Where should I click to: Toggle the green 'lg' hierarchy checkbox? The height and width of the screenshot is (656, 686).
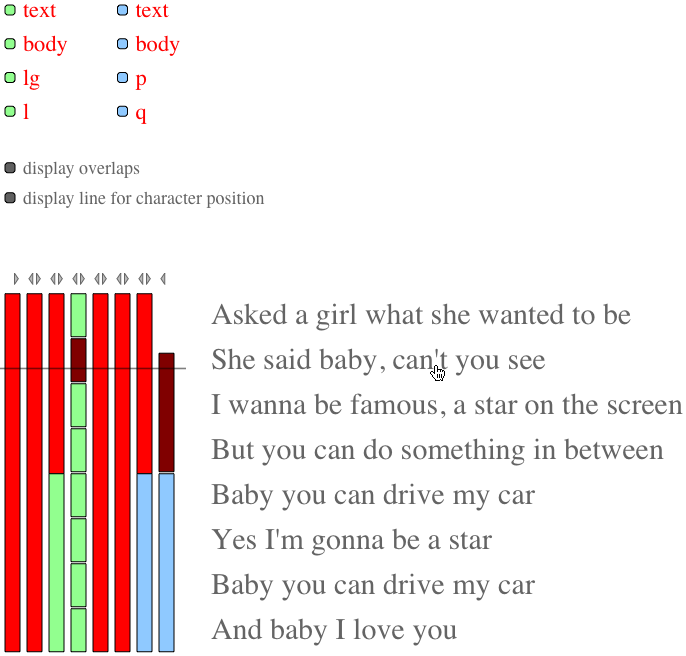coord(10,78)
